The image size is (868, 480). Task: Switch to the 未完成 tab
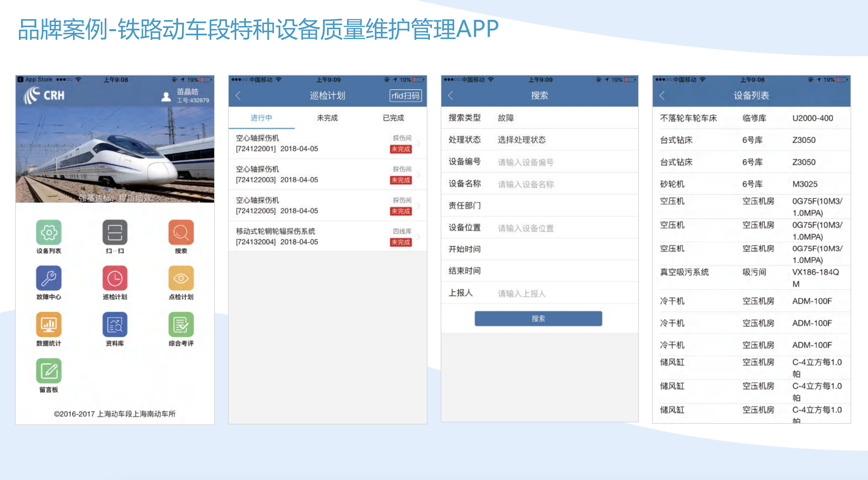point(327,118)
